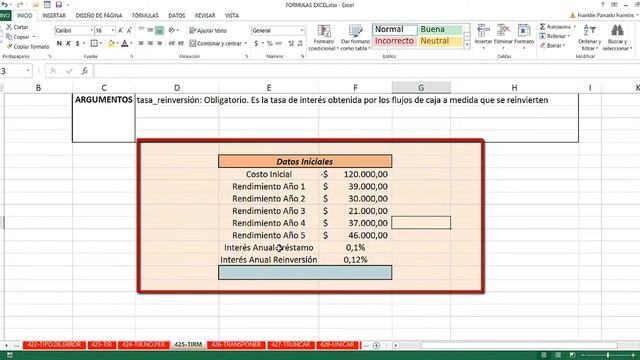The width and height of the screenshot is (640, 360).
Task: Click the zoom slider in status bar
Action: pyautogui.click(x=607, y=355)
